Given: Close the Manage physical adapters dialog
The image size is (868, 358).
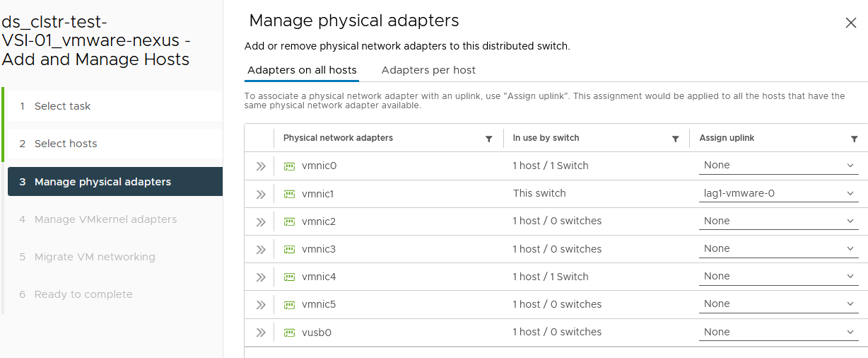Looking at the screenshot, I should click(851, 23).
